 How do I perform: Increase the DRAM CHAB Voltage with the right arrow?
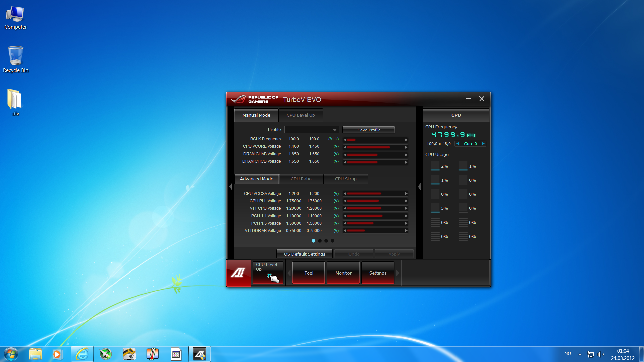406,155
